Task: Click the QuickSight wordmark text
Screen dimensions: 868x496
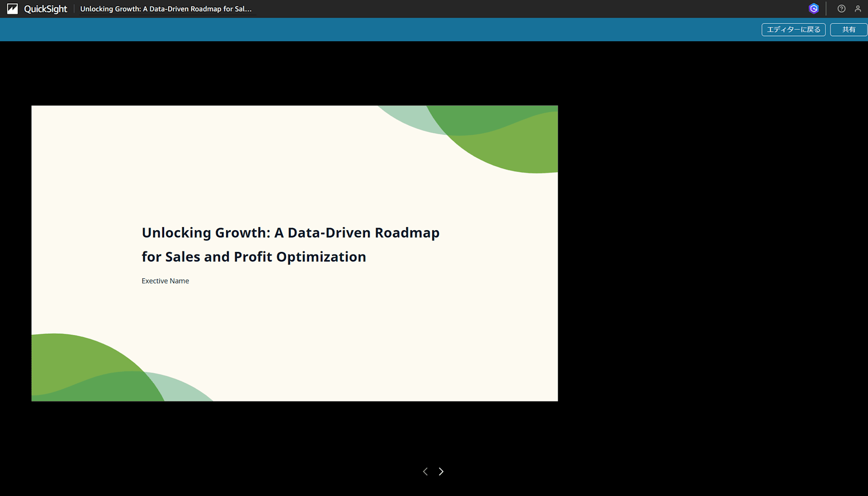Action: pyautogui.click(x=46, y=9)
